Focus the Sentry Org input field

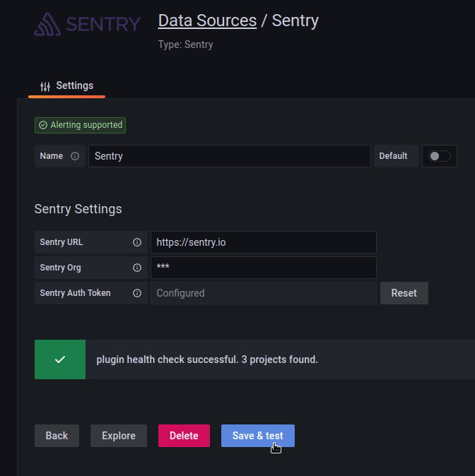point(264,268)
